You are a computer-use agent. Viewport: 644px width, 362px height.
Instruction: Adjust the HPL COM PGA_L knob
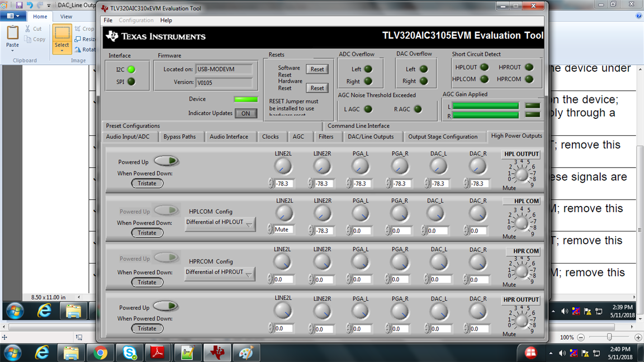(360, 213)
